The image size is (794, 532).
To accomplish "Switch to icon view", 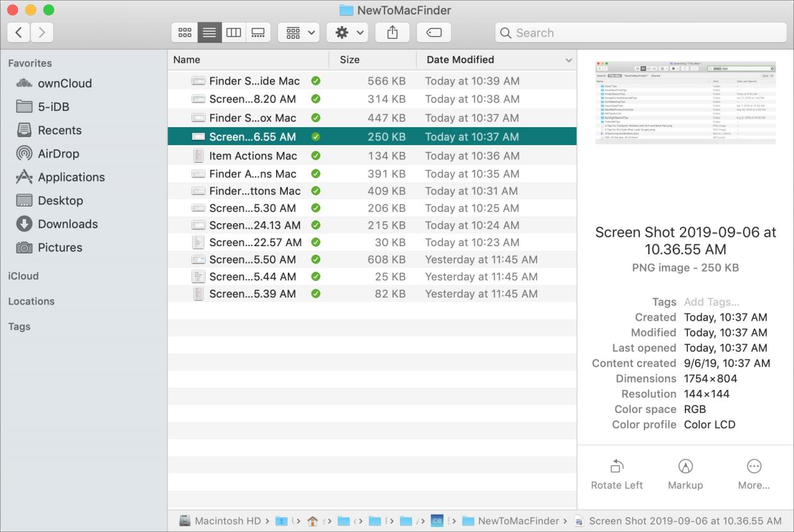I will click(x=184, y=32).
